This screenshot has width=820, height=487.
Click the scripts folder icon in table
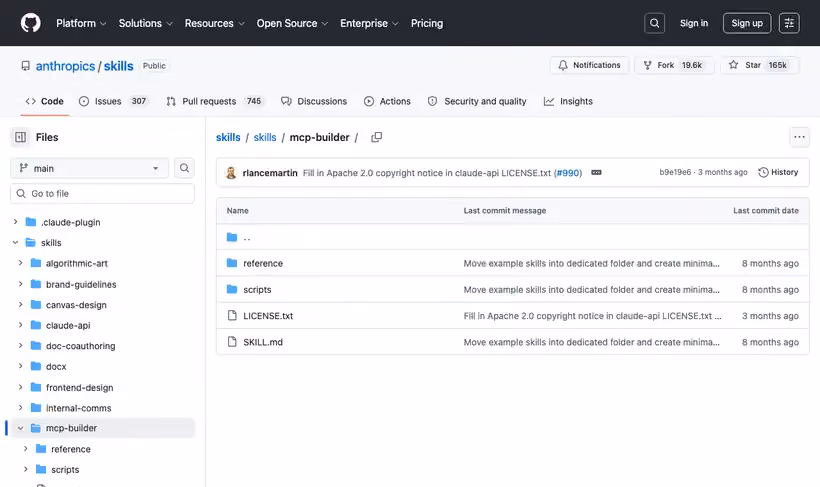[x=232, y=289]
